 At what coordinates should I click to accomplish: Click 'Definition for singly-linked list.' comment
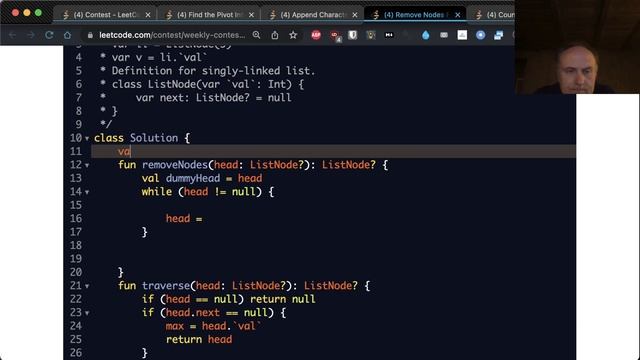[213, 71]
